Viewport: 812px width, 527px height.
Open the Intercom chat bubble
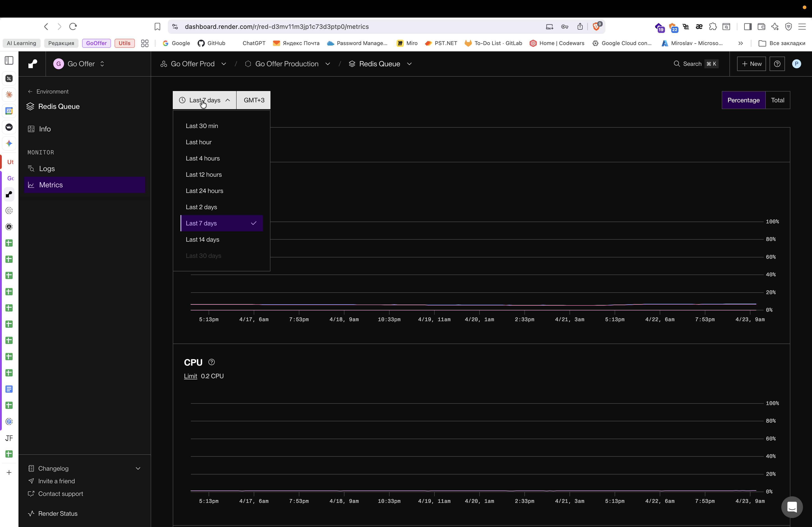click(x=791, y=507)
